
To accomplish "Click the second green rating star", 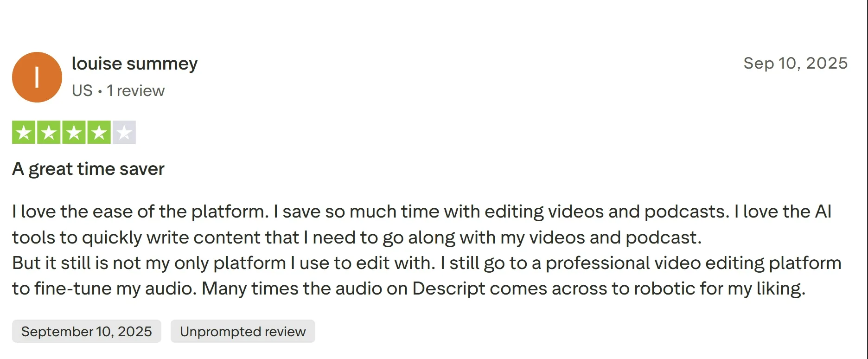I will (49, 132).
